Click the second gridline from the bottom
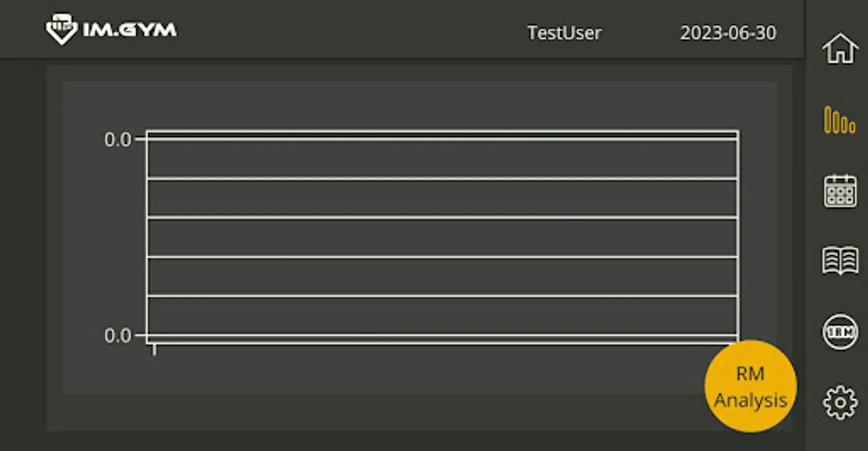The width and height of the screenshot is (868, 451). (441, 296)
